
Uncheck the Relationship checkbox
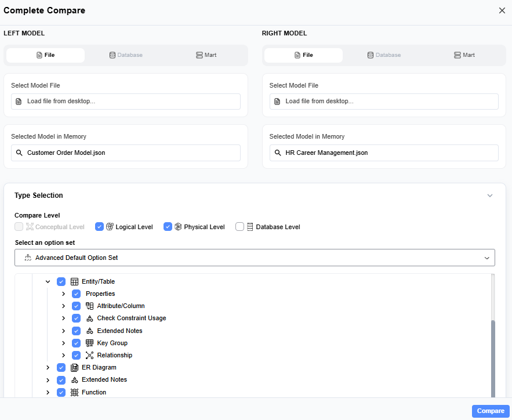[76, 356]
